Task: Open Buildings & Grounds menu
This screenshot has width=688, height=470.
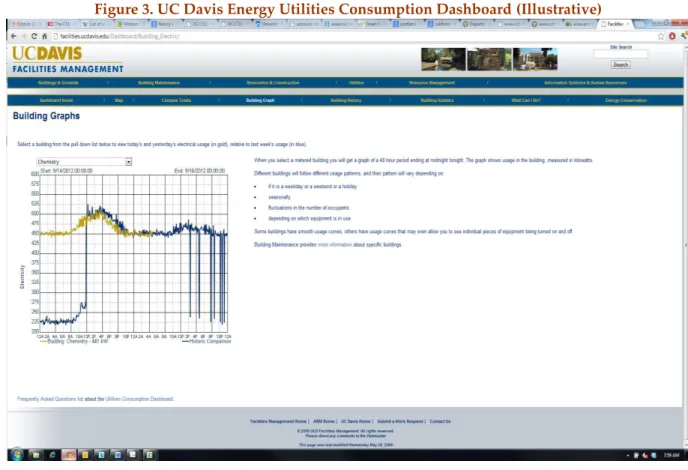Action: (58, 83)
